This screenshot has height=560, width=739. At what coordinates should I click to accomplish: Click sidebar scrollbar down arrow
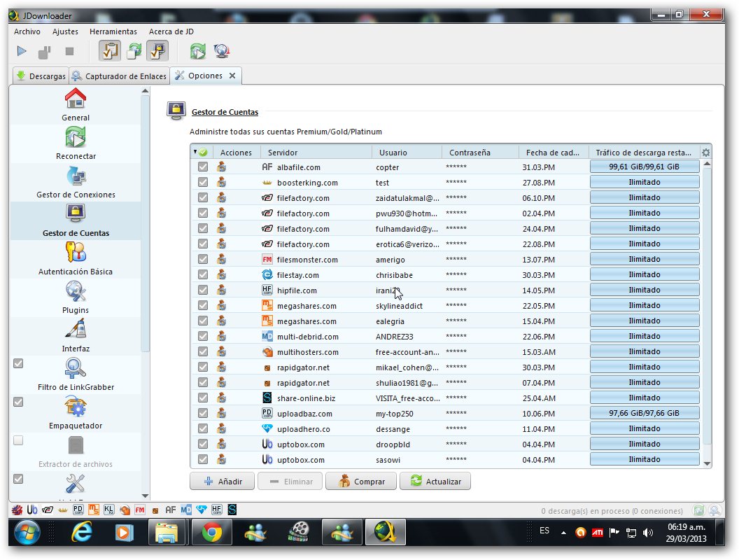[x=145, y=496]
